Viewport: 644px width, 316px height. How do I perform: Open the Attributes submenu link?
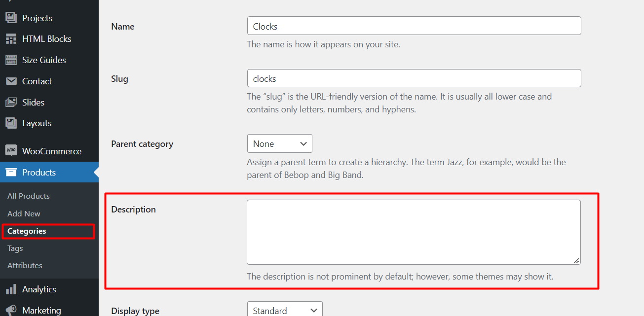click(x=25, y=265)
